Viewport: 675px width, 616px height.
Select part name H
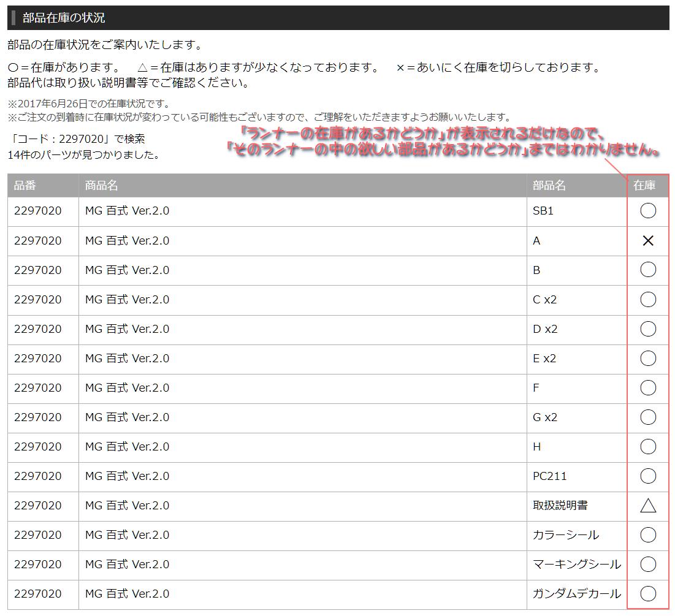(537, 446)
